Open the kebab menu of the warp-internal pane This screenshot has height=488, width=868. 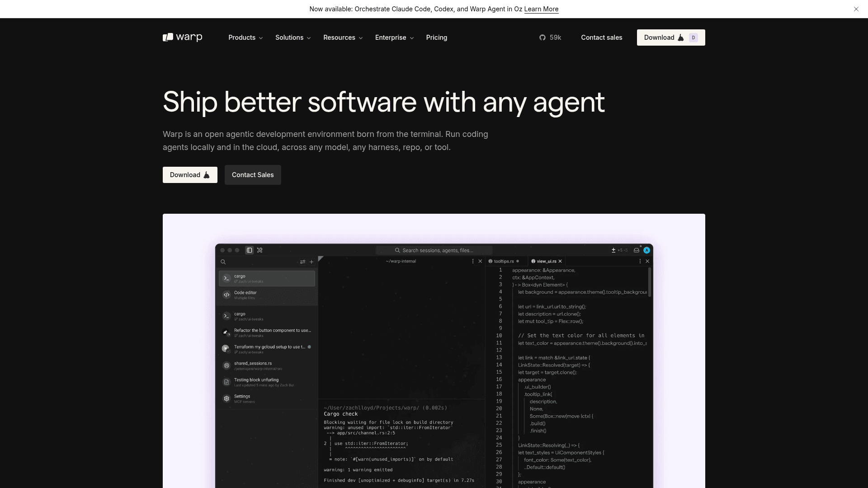(x=473, y=261)
